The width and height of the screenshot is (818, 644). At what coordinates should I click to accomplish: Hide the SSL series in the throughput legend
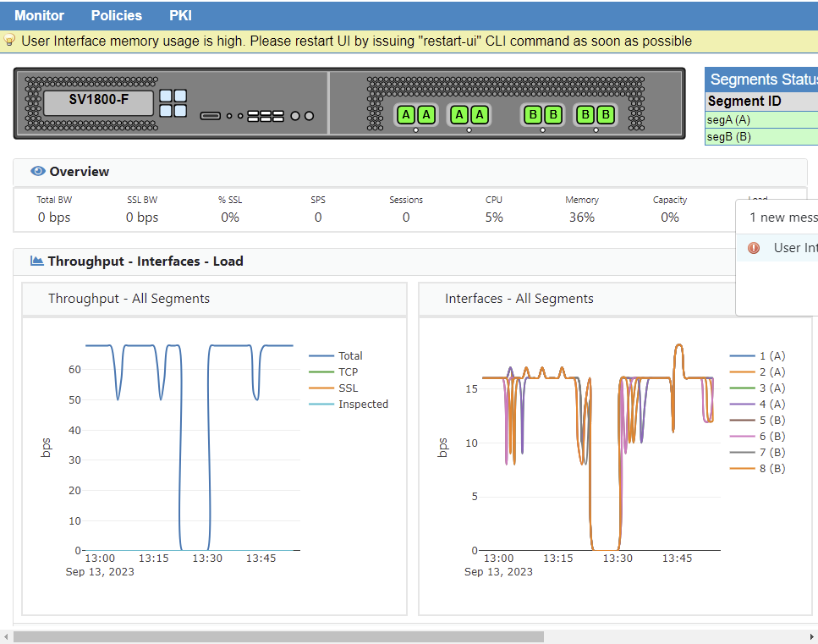(x=348, y=388)
